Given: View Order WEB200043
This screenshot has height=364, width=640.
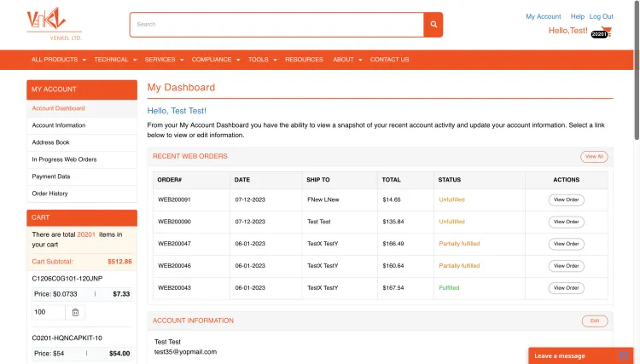Looking at the screenshot, I should click(x=566, y=288).
